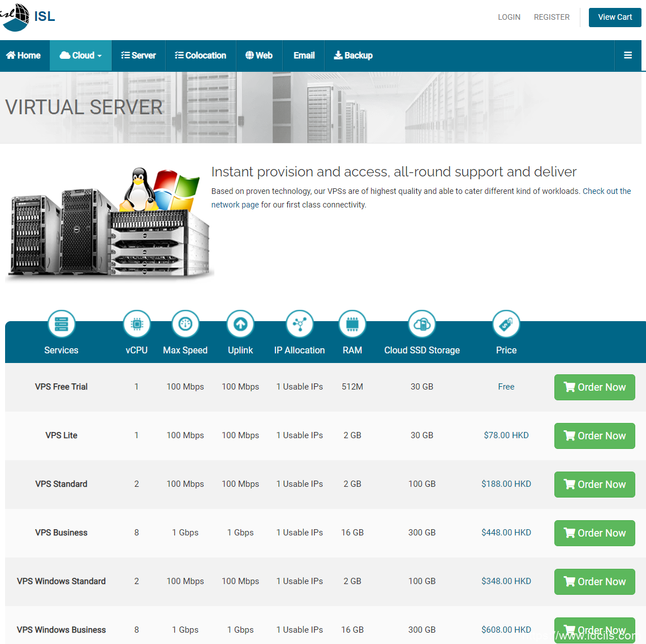Order the VPS Lite plan
The width and height of the screenshot is (646, 644).
(x=595, y=435)
